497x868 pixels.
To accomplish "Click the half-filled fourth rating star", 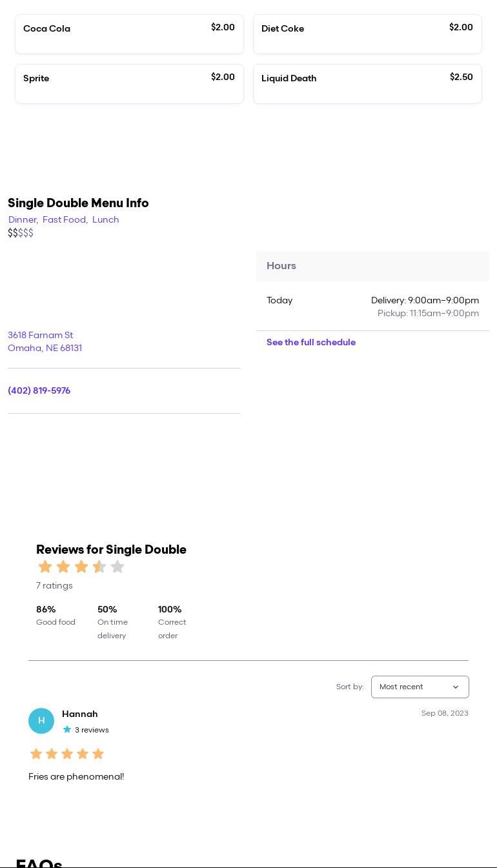I will tap(99, 567).
